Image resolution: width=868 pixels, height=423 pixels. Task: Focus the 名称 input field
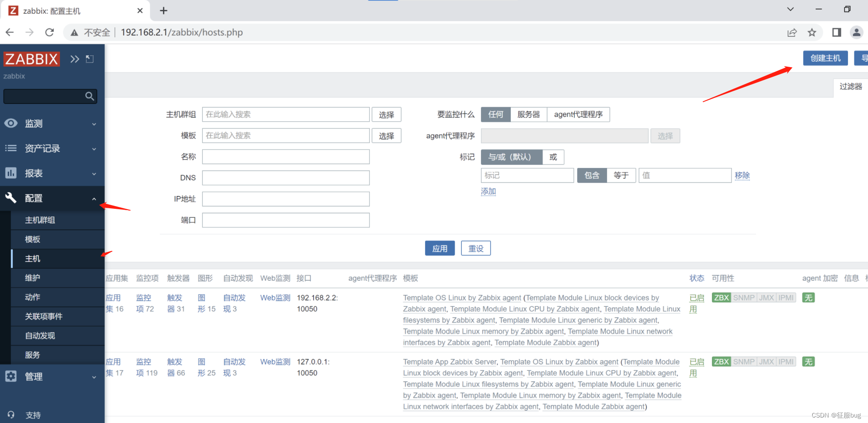(286, 157)
